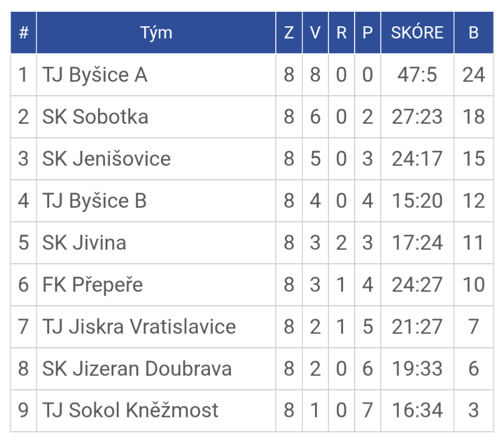
Task: Click the 24 points cell
Action: [473, 75]
